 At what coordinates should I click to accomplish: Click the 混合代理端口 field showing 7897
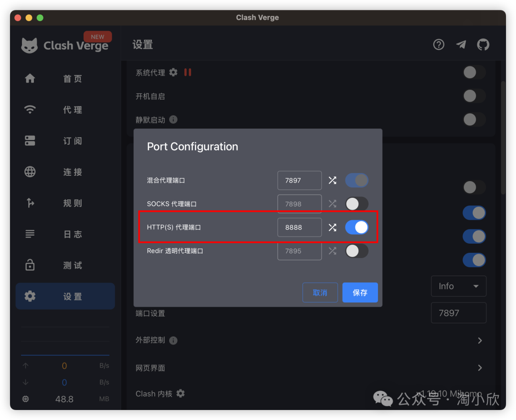300,181
